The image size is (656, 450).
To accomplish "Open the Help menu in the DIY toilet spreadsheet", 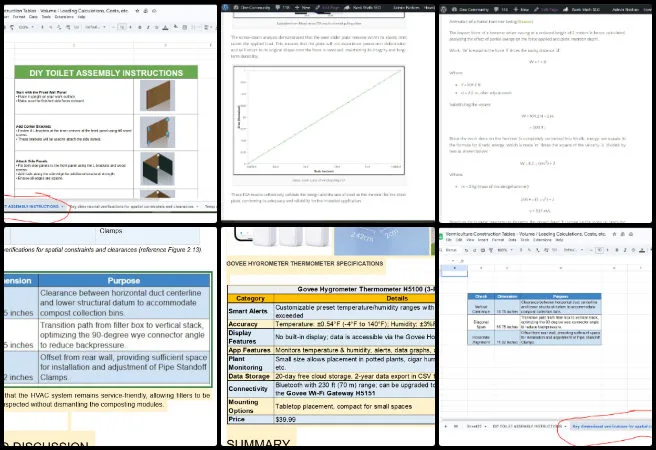I will tap(82, 17).
